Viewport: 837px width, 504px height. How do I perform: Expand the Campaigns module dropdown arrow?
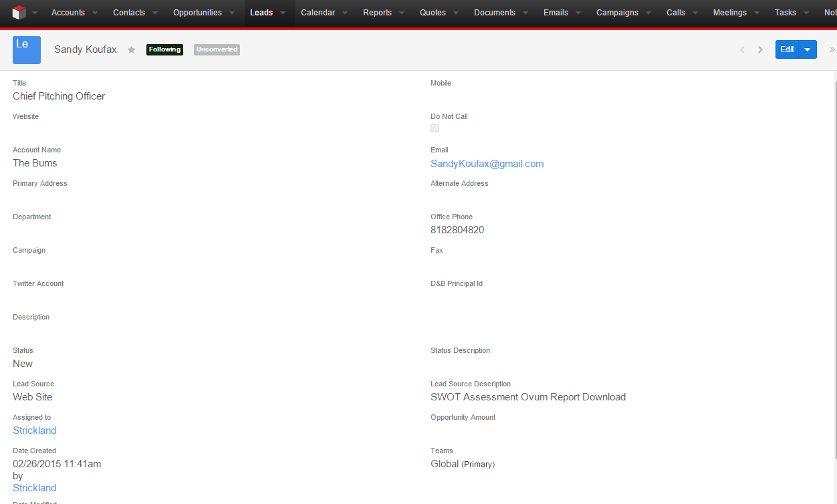click(x=648, y=13)
